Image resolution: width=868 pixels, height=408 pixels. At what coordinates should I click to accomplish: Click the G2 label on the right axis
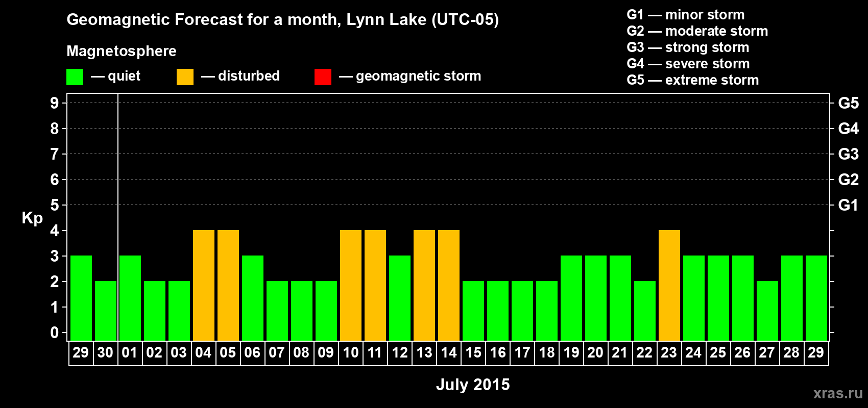pyautogui.click(x=849, y=180)
